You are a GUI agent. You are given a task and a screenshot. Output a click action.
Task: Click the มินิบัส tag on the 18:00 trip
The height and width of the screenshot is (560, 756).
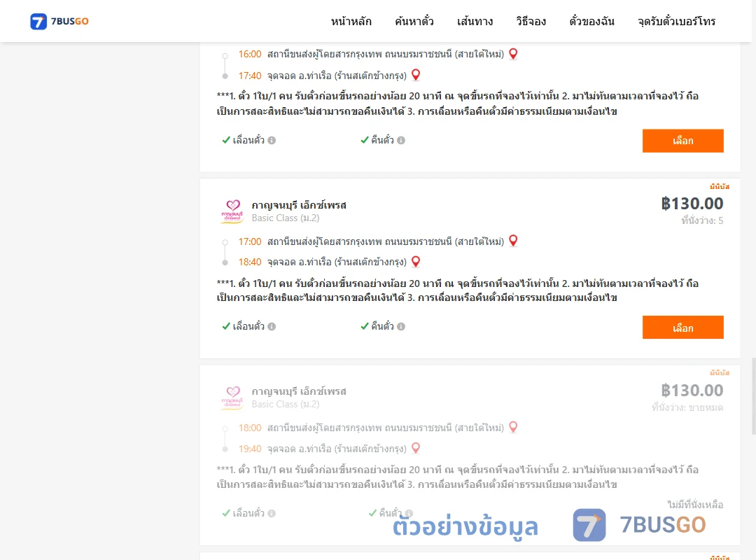[720, 373]
